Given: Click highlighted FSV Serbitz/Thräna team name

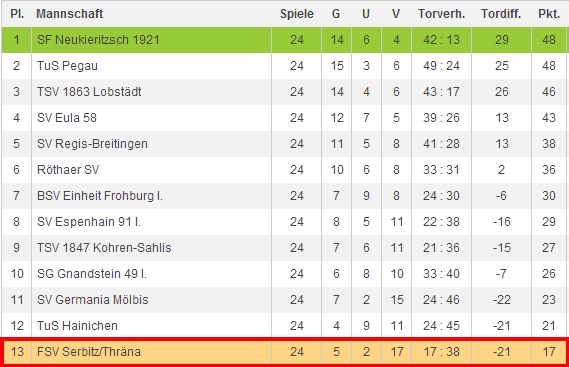Looking at the screenshot, I should pos(89,352).
